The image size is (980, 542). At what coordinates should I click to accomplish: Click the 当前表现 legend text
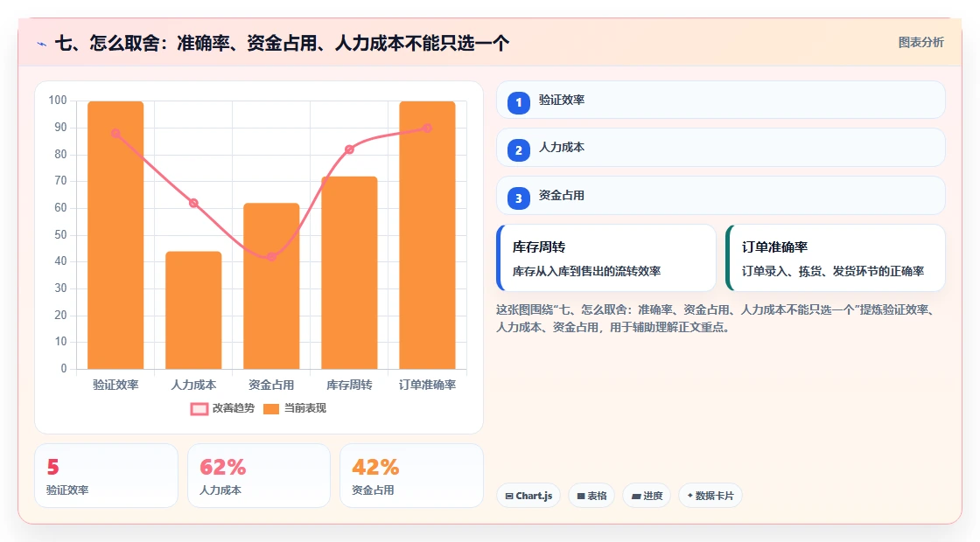point(305,408)
